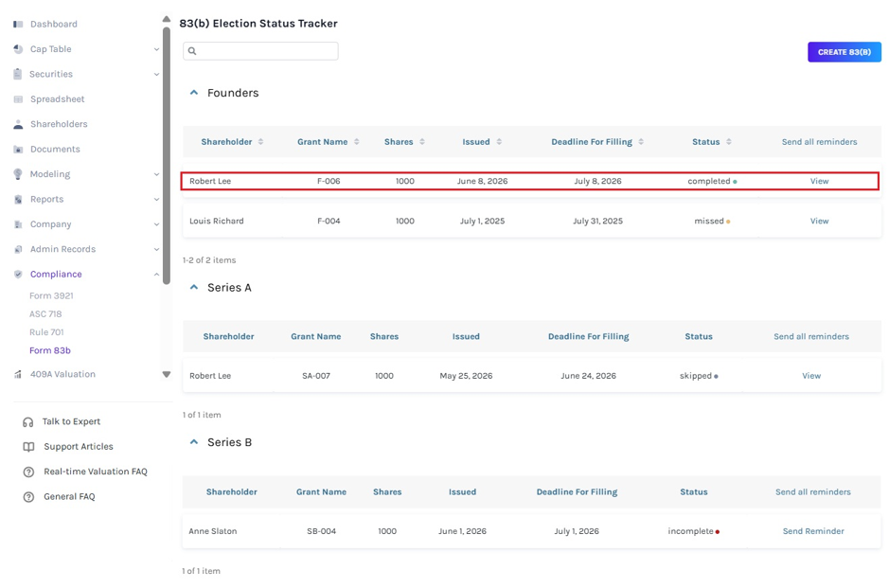The image size is (889, 588).
Task: Sort Founders table by Deadline For Filling arrows
Action: click(641, 142)
